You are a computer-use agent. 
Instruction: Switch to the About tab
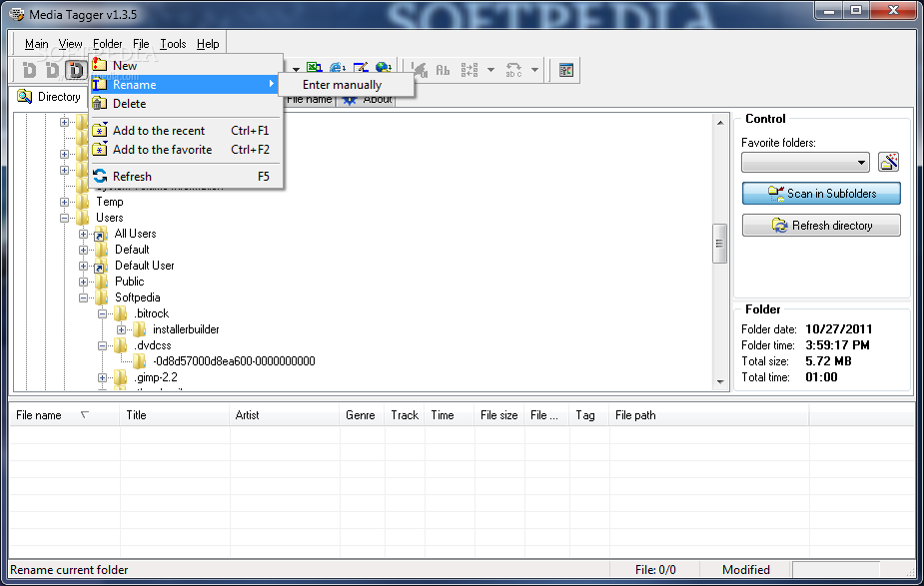368,100
